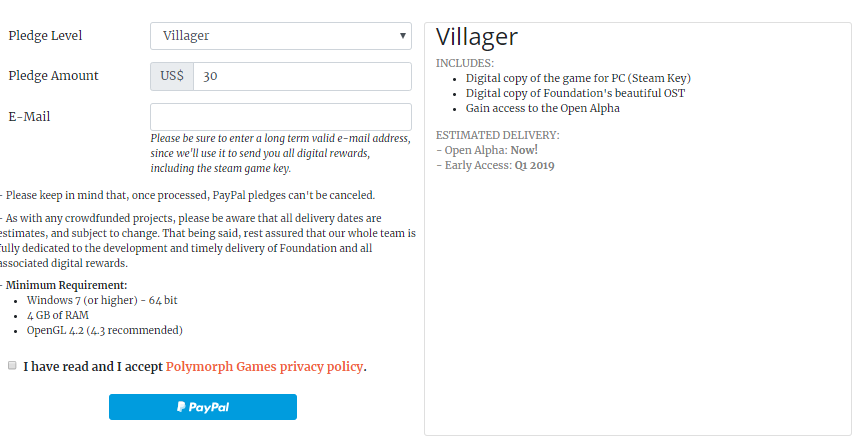Tick the privacy policy acceptance checkbox
The width and height of the screenshot is (861, 443).
[12, 366]
